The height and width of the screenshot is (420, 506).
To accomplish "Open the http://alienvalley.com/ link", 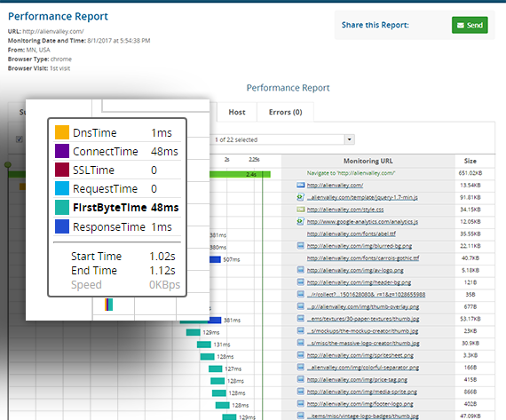I will tap(335, 186).
